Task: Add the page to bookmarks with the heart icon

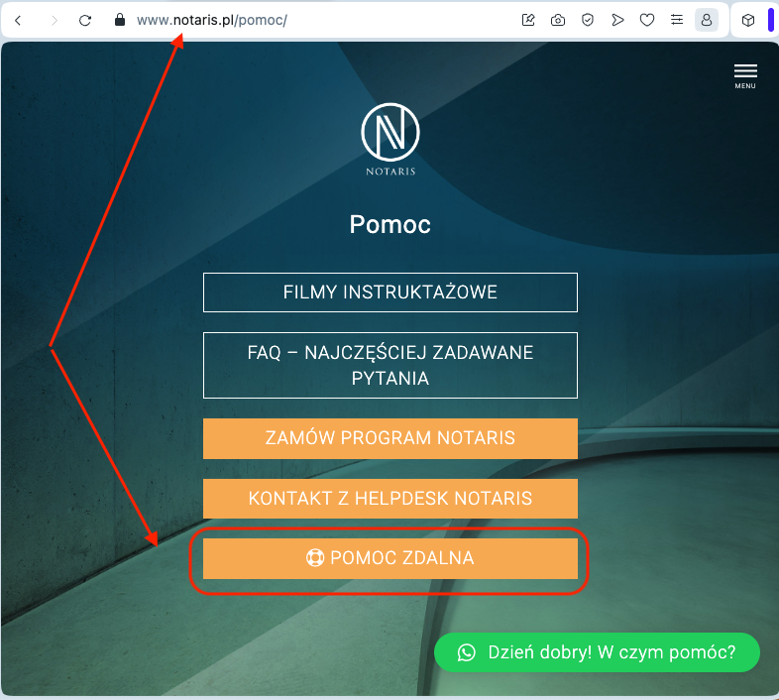Action: coord(647,20)
